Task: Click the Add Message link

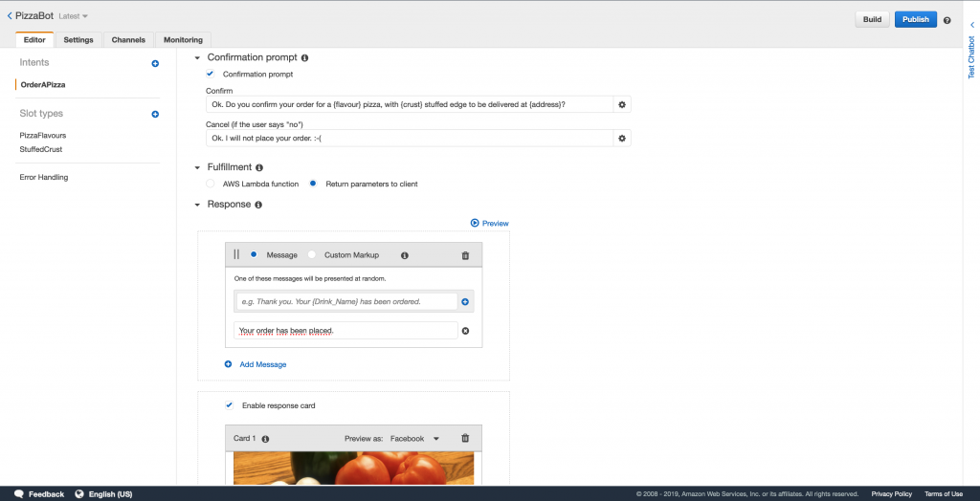Action: tap(262, 364)
